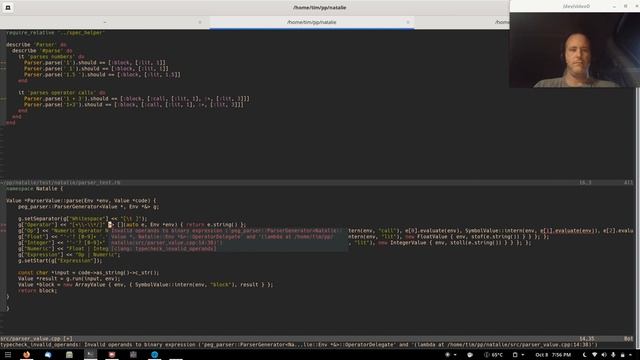640x360 pixels.
Task: Open the file manager taskbar icon
Action: pyautogui.click(x=69, y=355)
